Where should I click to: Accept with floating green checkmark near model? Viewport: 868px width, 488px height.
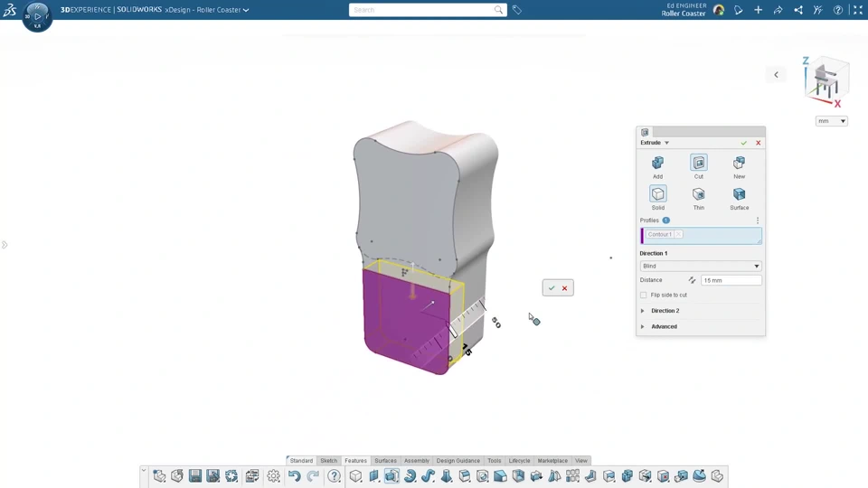point(552,287)
